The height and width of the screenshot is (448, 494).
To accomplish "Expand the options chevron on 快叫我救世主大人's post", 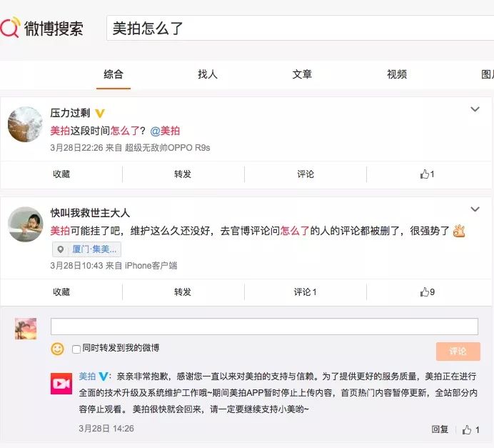I will click(x=475, y=209).
